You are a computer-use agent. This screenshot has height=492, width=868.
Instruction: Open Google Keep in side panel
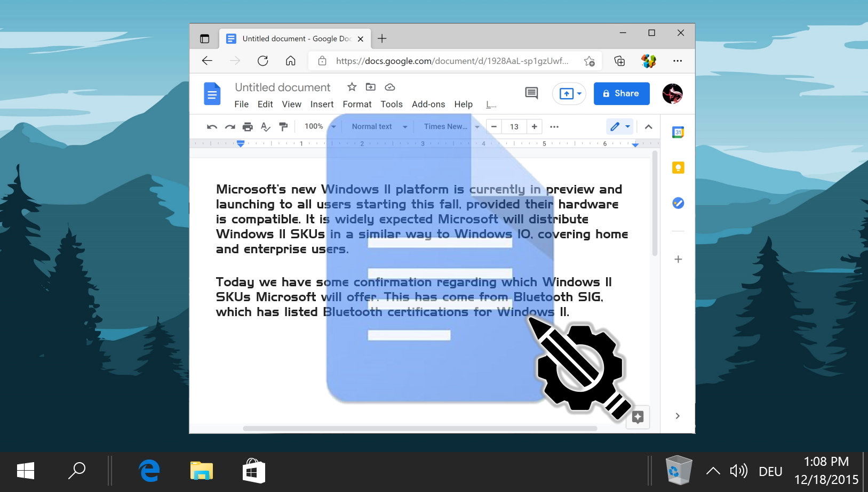point(678,168)
